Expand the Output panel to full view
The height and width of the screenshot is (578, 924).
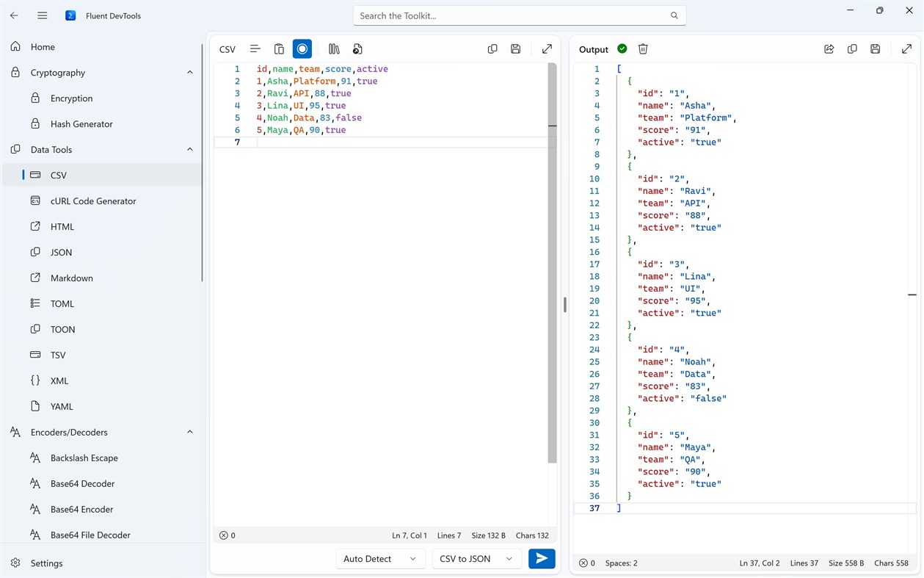coord(906,49)
